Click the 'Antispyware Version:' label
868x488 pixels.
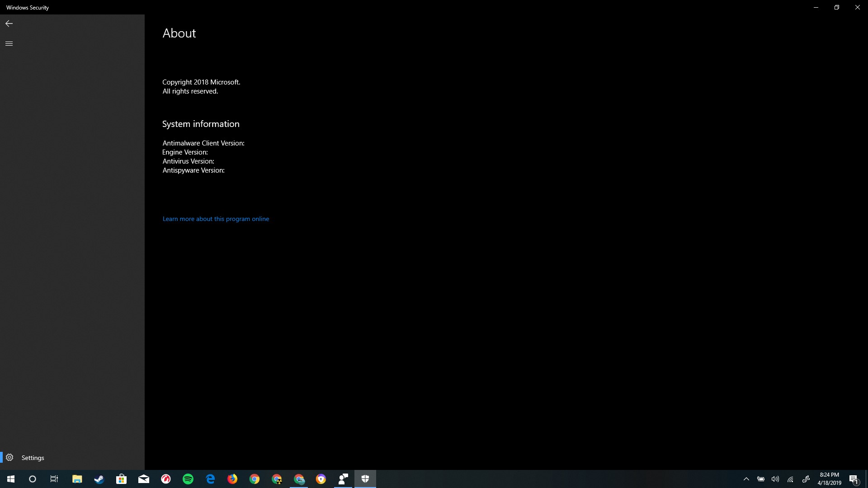pos(193,170)
